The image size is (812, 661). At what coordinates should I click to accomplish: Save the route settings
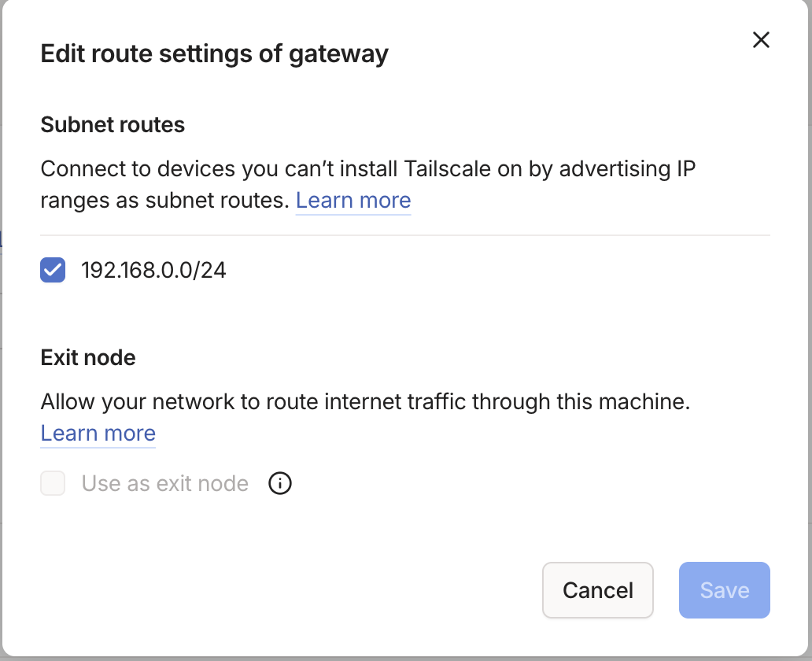724,590
